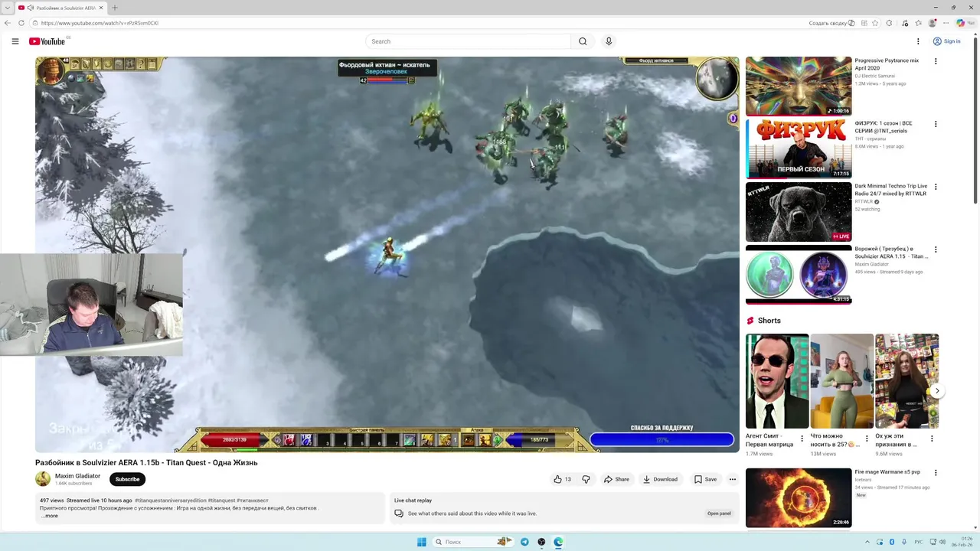
Task: Open Агент Смит Short thumbnail
Action: [777, 381]
